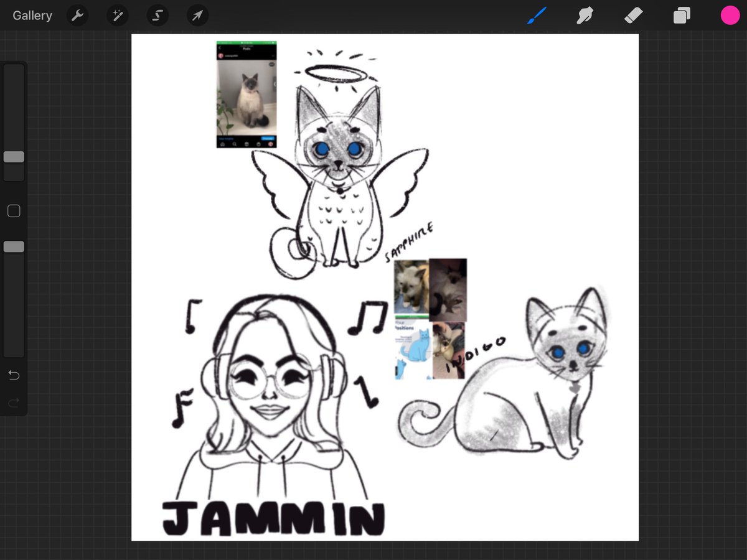Redo using the redo arrow
Image resolution: width=747 pixels, height=560 pixels.
13,403
